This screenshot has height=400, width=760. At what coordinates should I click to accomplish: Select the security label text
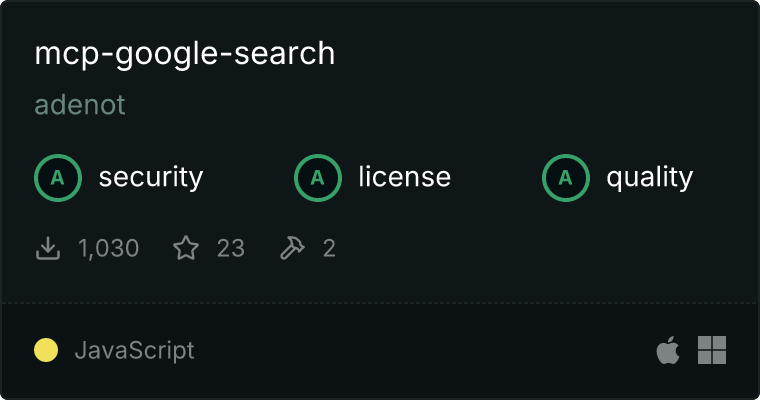pos(151,177)
